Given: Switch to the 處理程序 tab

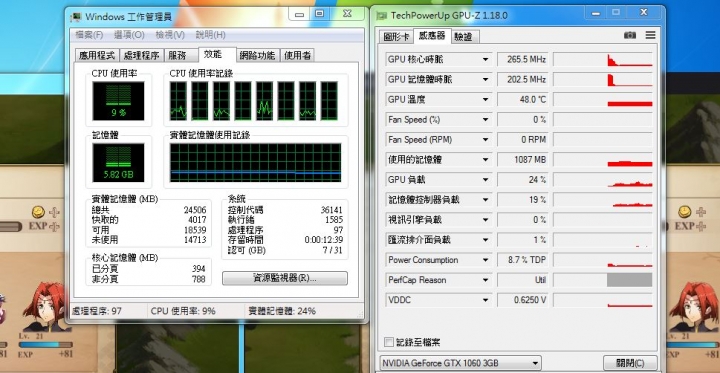Looking at the screenshot, I should coord(141,56).
